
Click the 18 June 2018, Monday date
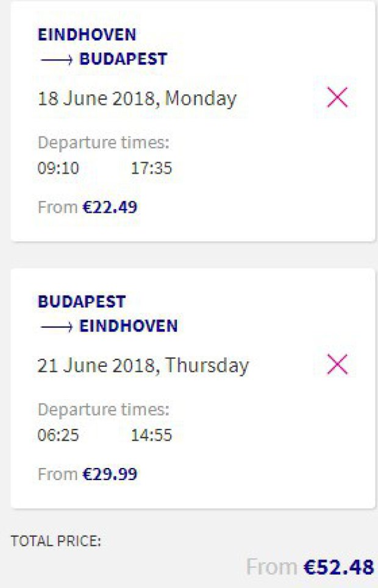137,98
